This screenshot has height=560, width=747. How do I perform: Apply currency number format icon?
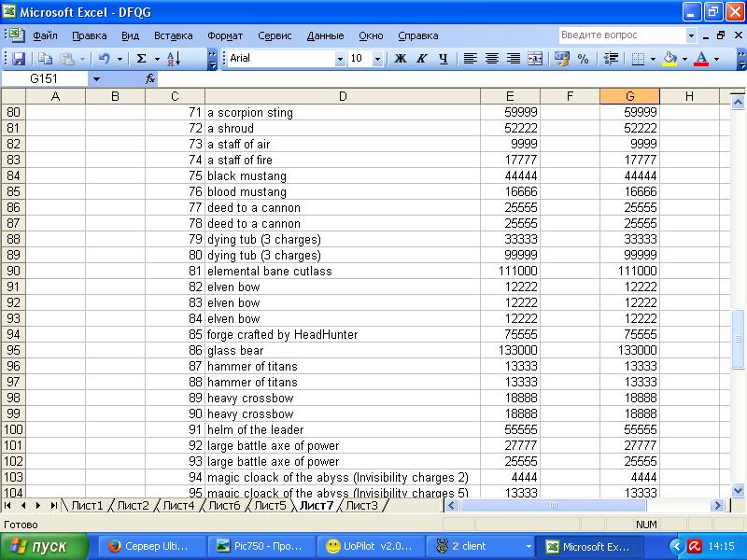tap(562, 59)
